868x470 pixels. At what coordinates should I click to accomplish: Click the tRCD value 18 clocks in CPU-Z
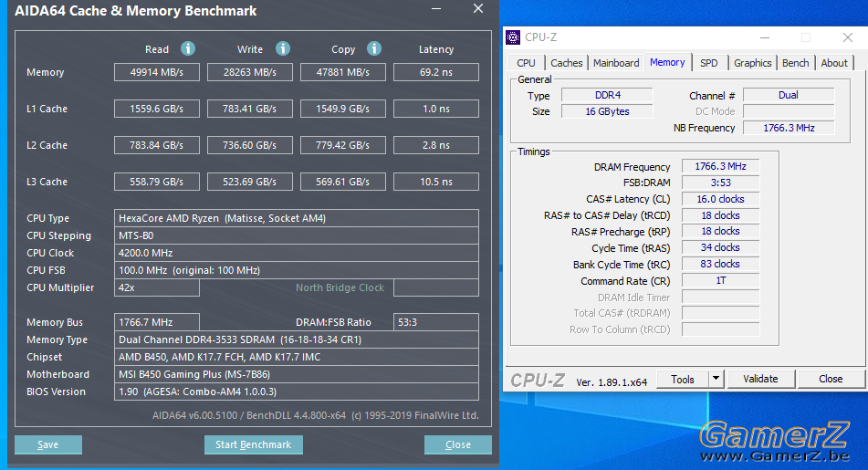point(720,215)
